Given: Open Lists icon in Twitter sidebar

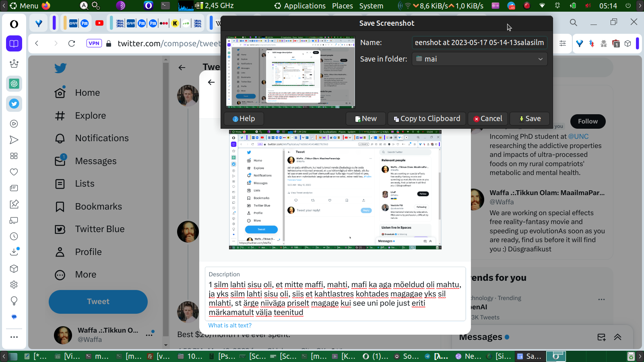Looking at the screenshot, I should (60, 184).
